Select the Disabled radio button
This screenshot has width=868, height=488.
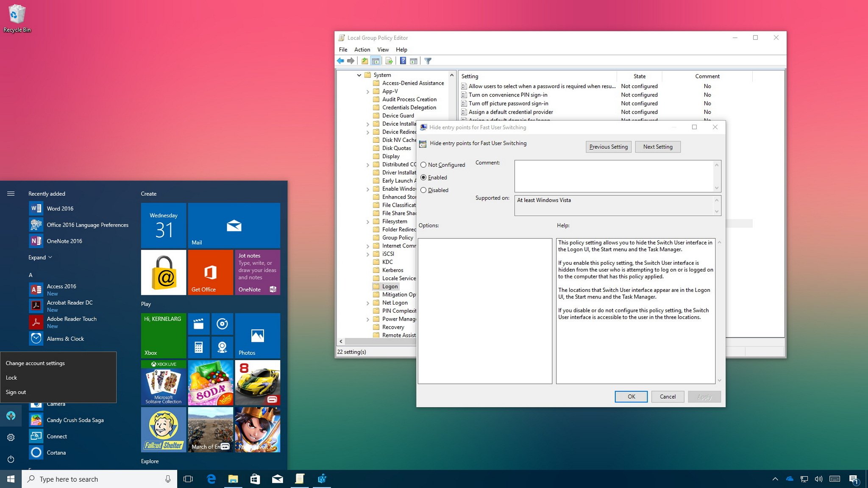pyautogui.click(x=424, y=189)
